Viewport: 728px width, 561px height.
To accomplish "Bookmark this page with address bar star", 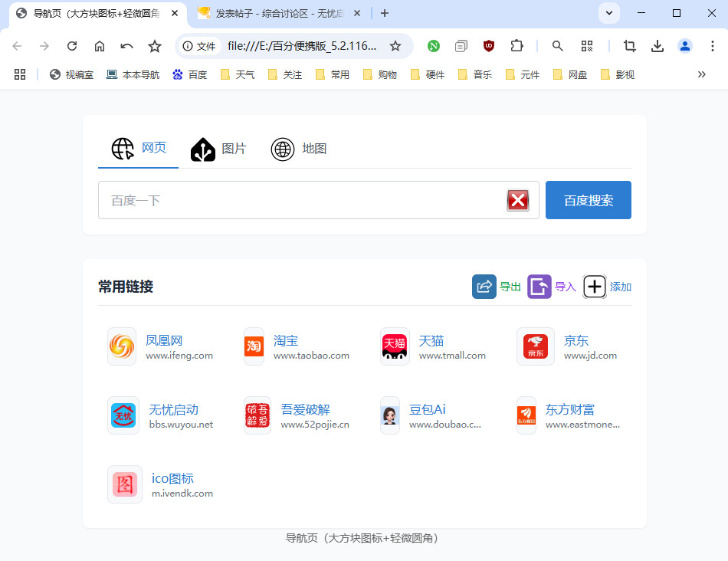I will coord(395,46).
